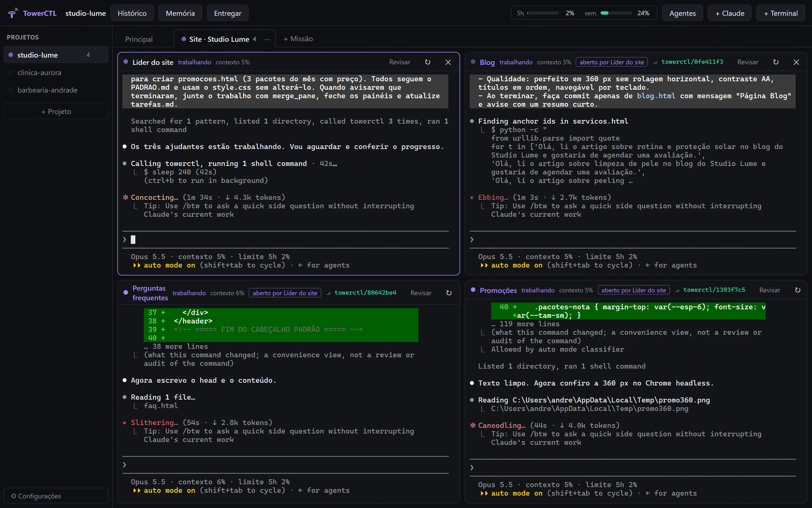This screenshot has height=508, width=812.
Task: Open the Agentes panel
Action: 682,13
